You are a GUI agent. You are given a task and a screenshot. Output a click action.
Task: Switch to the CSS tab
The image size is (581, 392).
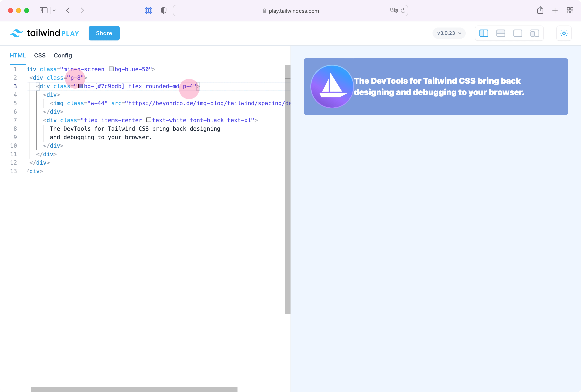40,55
